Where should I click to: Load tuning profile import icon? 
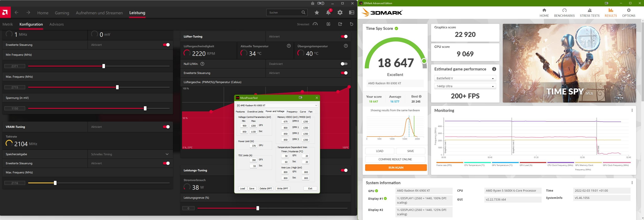point(328,24)
